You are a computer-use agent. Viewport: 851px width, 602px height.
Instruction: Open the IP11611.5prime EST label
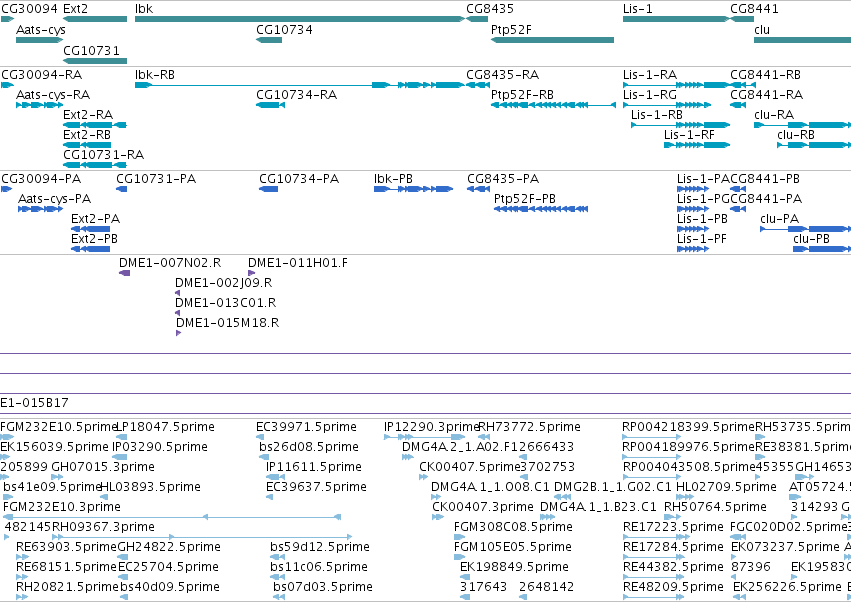[x=314, y=467]
